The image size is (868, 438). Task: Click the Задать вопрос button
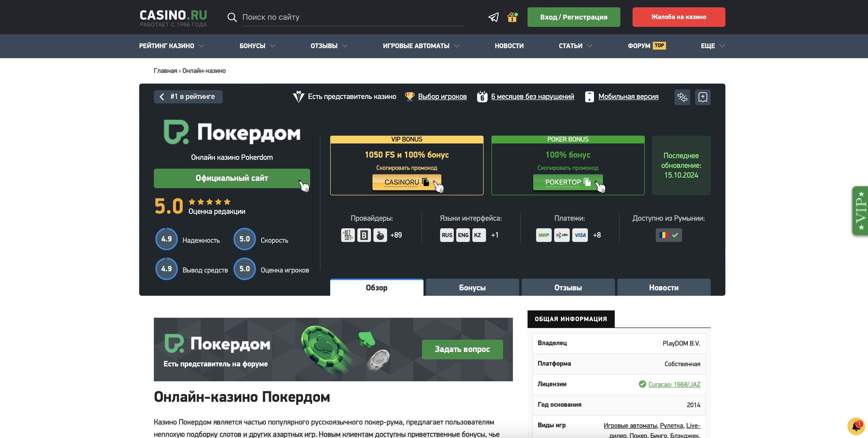(462, 349)
